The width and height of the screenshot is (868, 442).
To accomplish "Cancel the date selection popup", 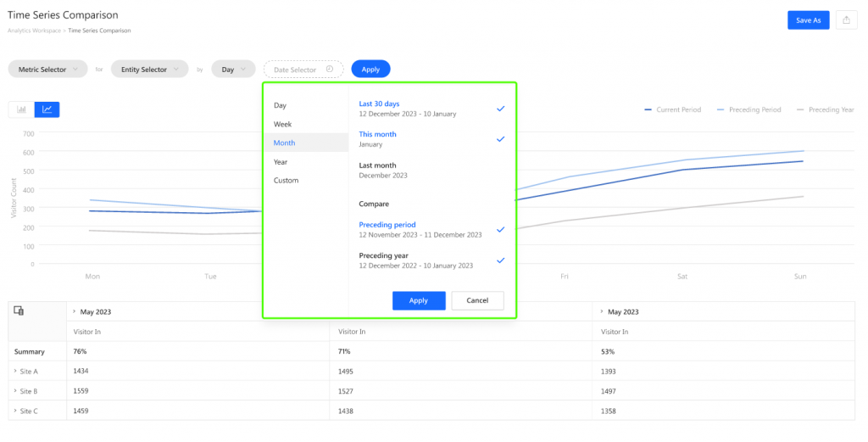I will (x=477, y=300).
